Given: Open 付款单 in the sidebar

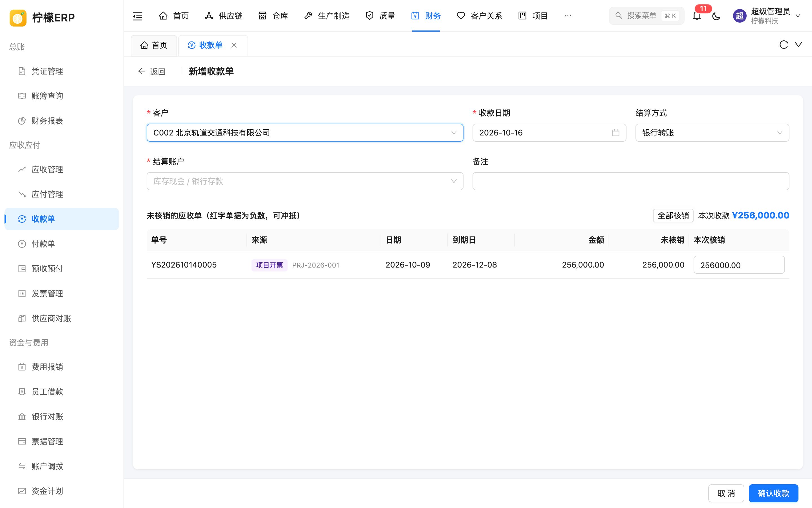Looking at the screenshot, I should [x=62, y=244].
